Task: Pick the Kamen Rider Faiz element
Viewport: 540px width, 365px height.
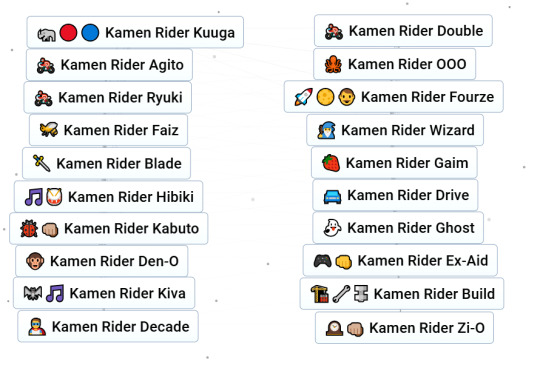Action: click(108, 130)
